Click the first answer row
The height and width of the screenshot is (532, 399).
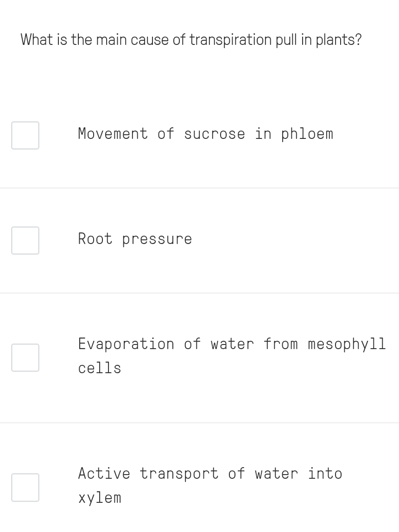[x=199, y=135]
